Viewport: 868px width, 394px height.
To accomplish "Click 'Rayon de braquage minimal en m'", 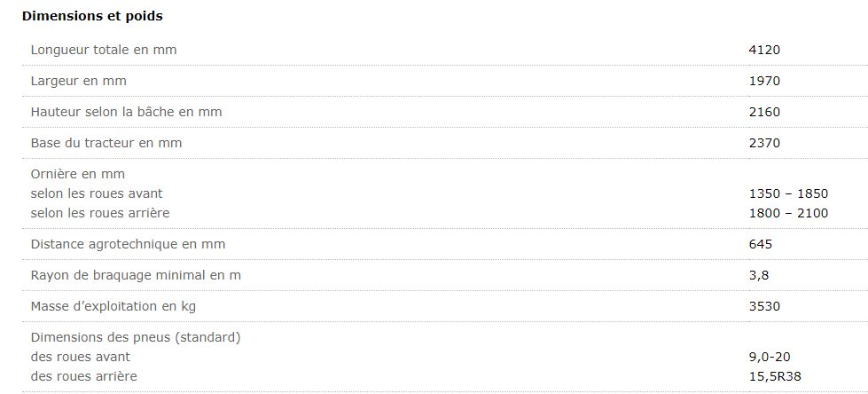I will tap(136, 275).
